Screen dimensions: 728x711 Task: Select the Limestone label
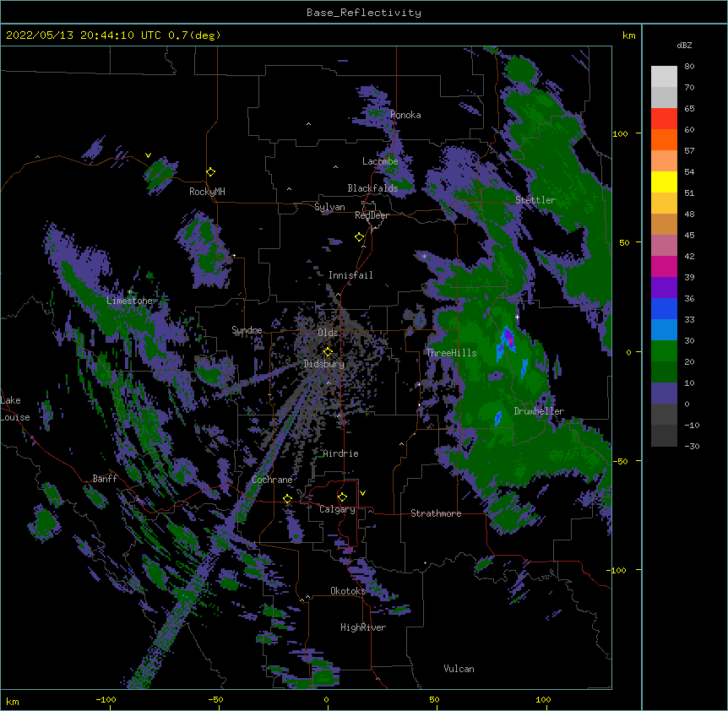tap(129, 301)
